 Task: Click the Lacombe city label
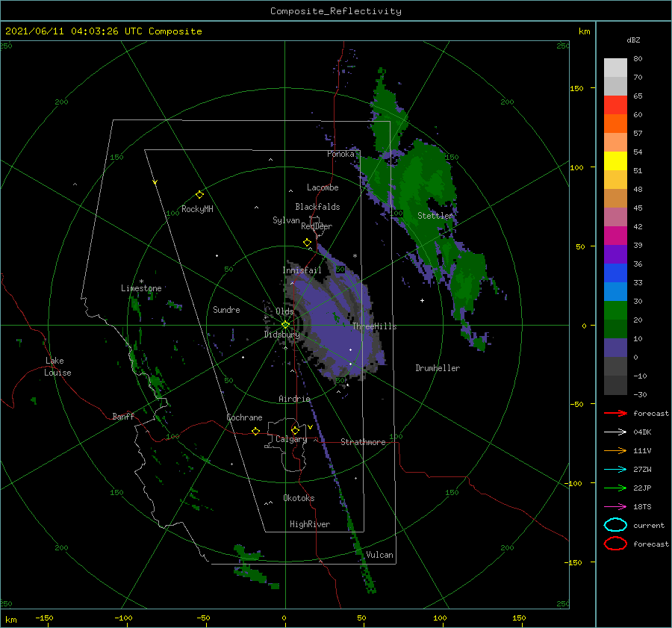(x=323, y=187)
